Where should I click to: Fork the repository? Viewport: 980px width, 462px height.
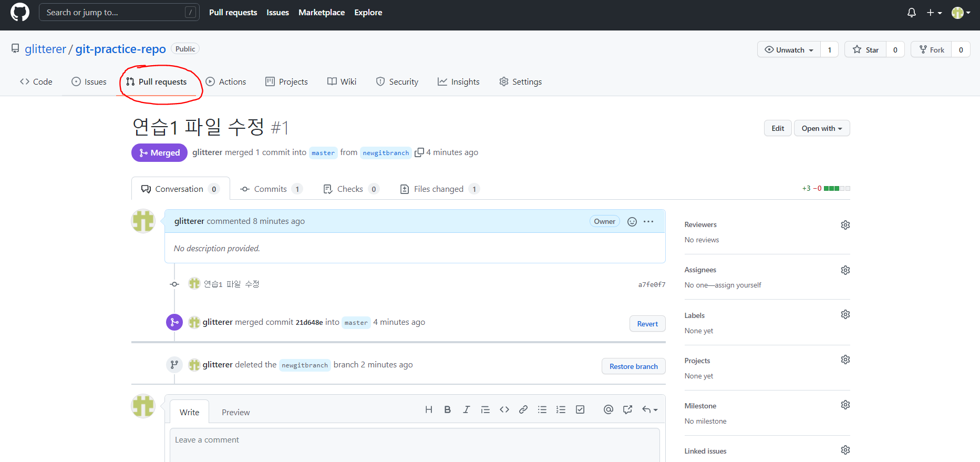click(x=931, y=49)
